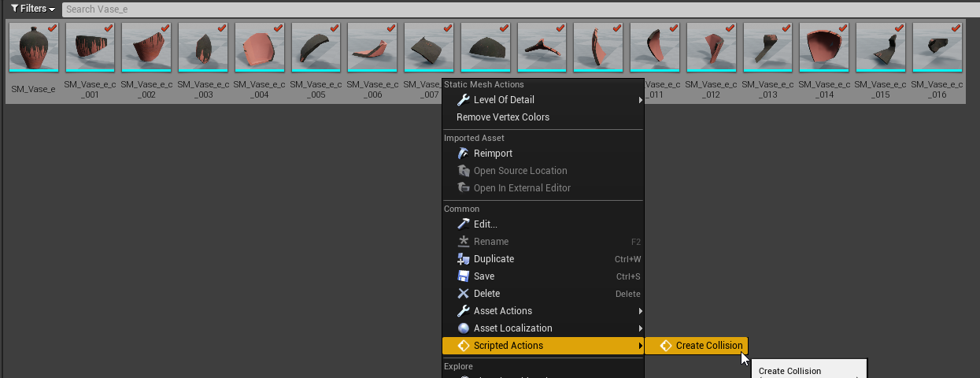Click the Reimport icon in context menu
This screenshot has width=980, height=378.
pyautogui.click(x=464, y=154)
